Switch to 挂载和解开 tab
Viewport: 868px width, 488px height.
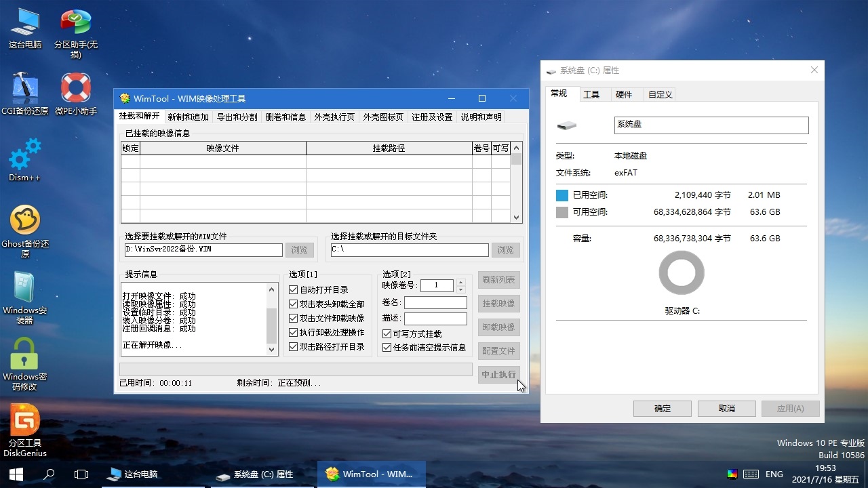[140, 116]
